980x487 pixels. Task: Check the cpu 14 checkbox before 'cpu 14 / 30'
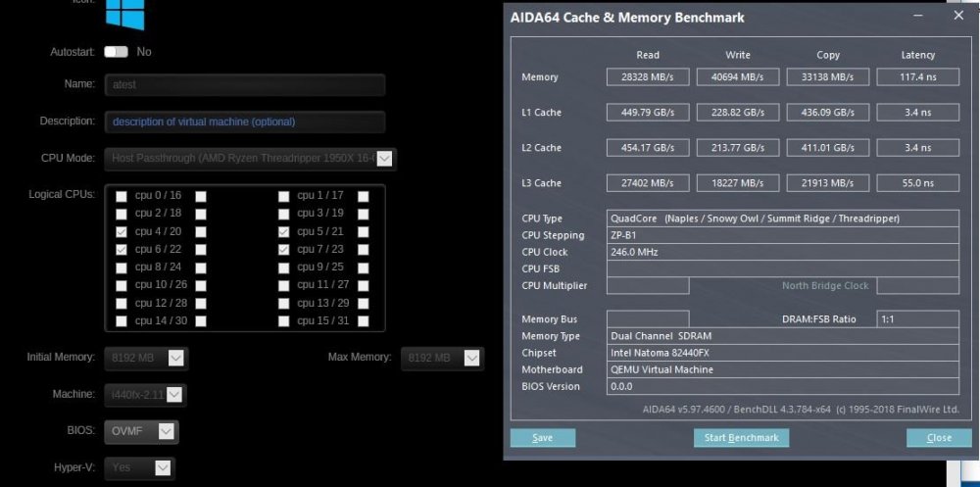(x=122, y=321)
